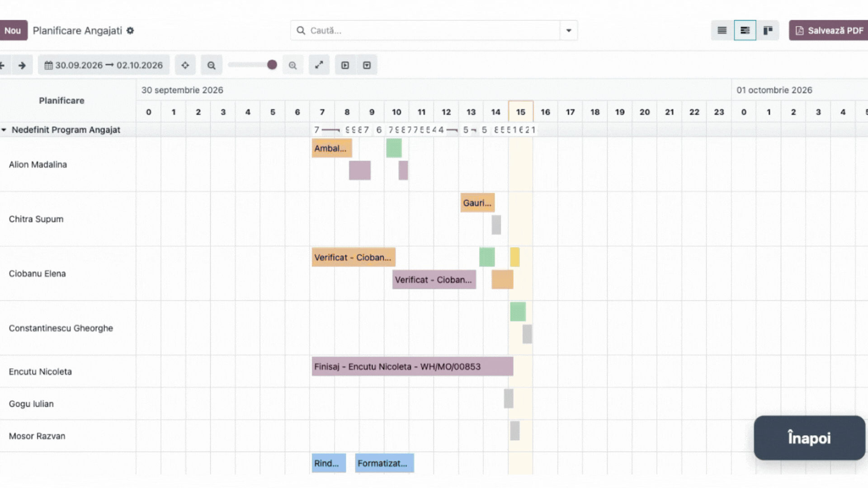The height and width of the screenshot is (488, 868).
Task: Click the expand rows downward icon
Action: pyautogui.click(x=367, y=65)
